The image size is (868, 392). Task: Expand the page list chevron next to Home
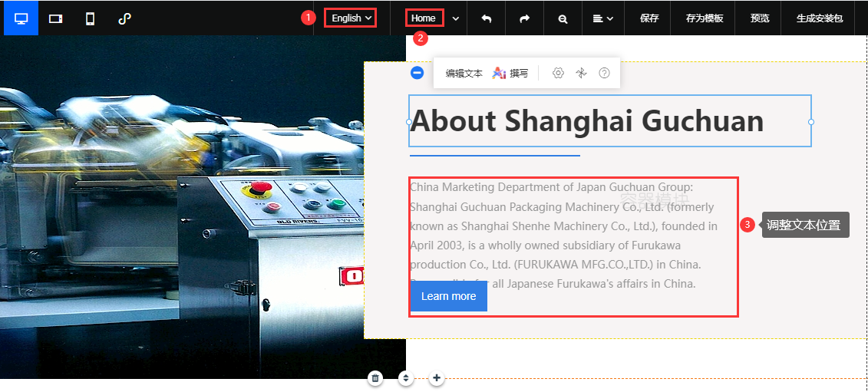pyautogui.click(x=456, y=19)
